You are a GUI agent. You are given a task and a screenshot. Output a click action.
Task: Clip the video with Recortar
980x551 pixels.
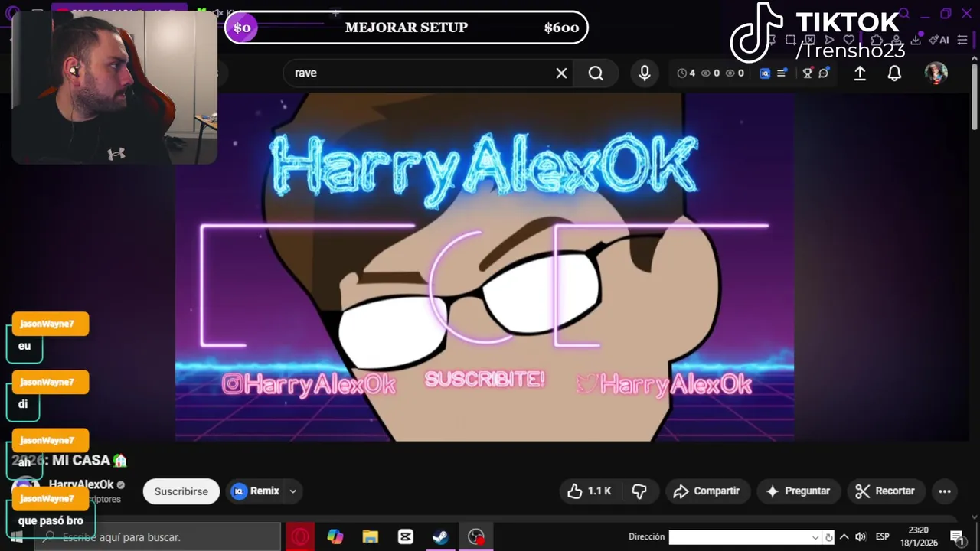click(x=885, y=491)
